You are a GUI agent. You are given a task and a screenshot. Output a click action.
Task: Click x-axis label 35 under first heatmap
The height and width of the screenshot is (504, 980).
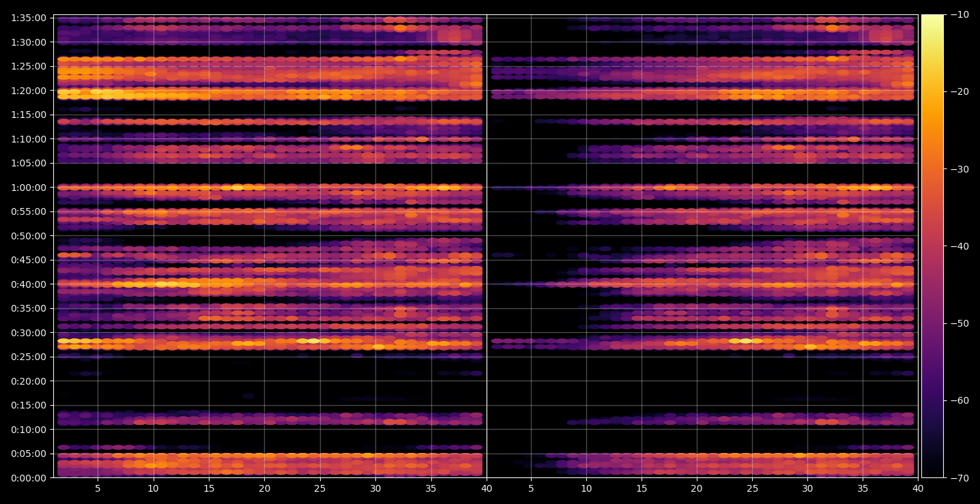(x=431, y=488)
